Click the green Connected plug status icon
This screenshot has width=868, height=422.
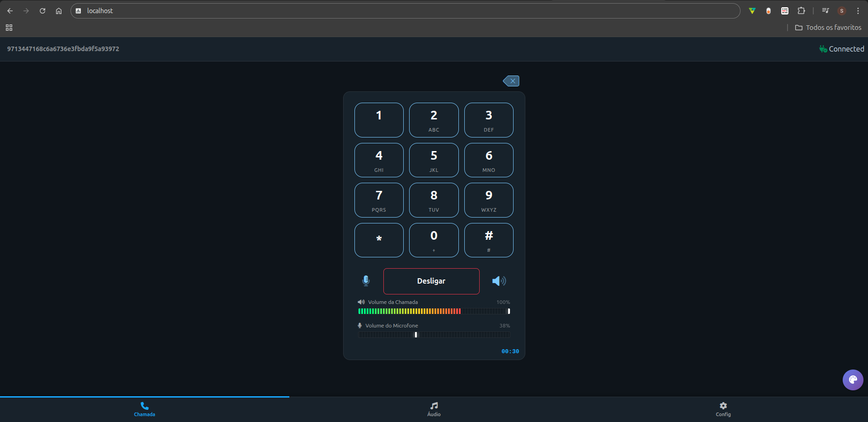[x=823, y=49]
